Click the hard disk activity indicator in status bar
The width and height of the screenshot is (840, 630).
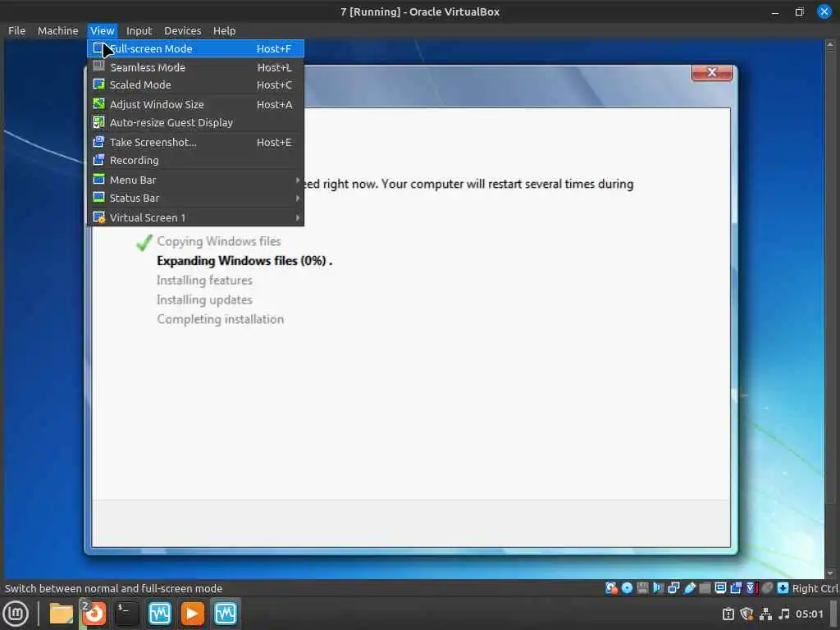[611, 588]
